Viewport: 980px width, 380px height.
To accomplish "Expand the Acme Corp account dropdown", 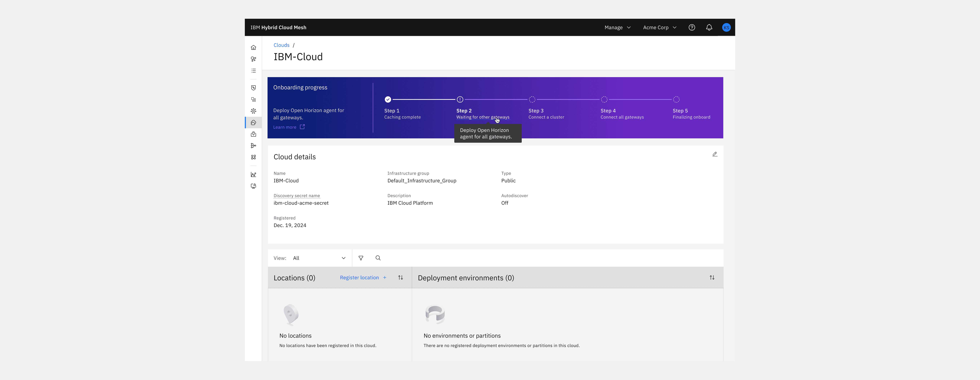I will coord(659,27).
